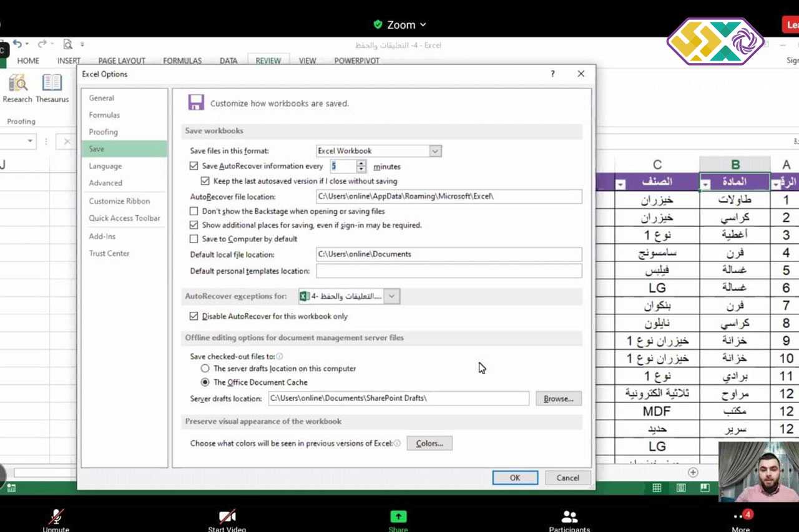799x532 pixels.
Task: Open the Save files format dropdown
Action: (435, 151)
